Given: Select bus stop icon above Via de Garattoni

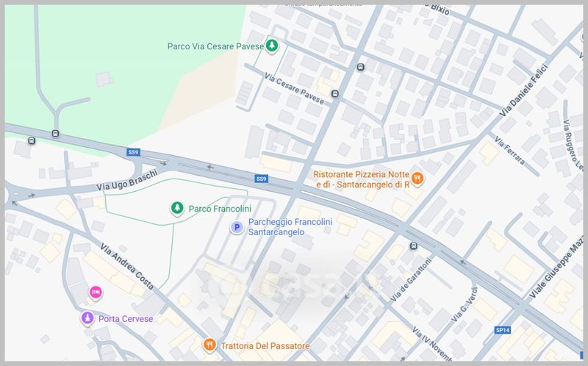Looking at the screenshot, I should tap(413, 246).
